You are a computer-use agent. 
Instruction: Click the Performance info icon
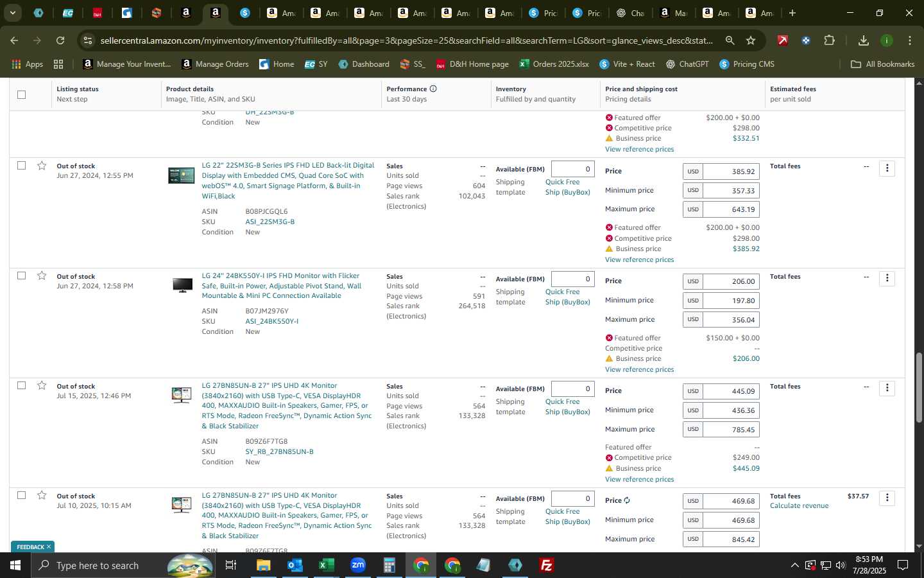click(x=433, y=89)
